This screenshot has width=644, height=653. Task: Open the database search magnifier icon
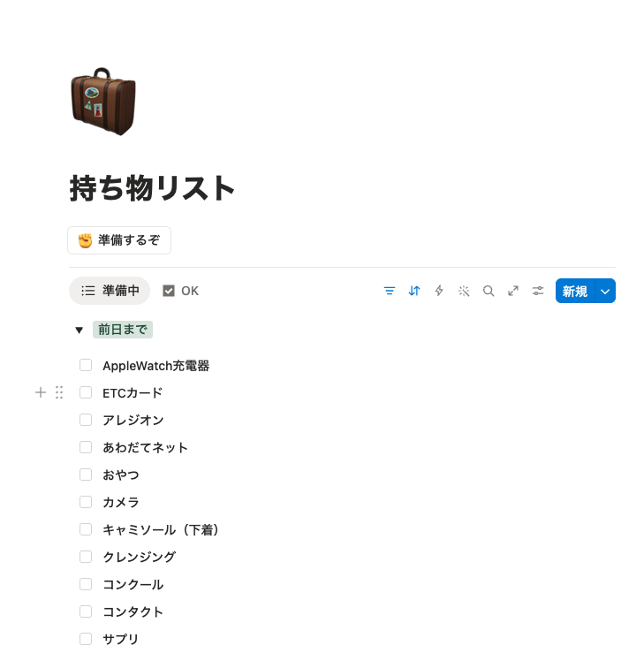click(x=489, y=291)
